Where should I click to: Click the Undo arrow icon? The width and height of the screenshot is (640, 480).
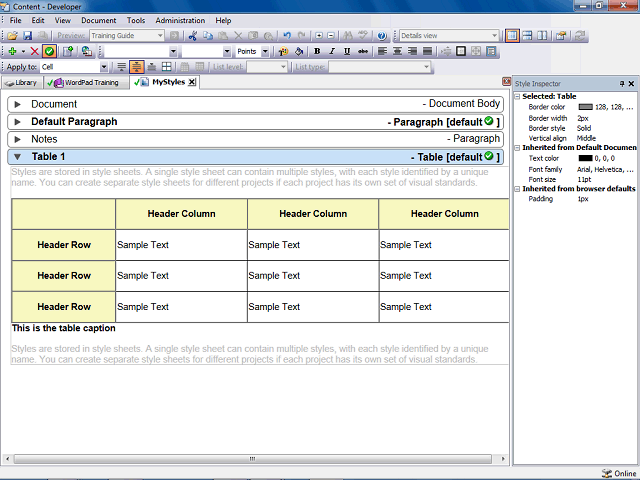(x=287, y=36)
